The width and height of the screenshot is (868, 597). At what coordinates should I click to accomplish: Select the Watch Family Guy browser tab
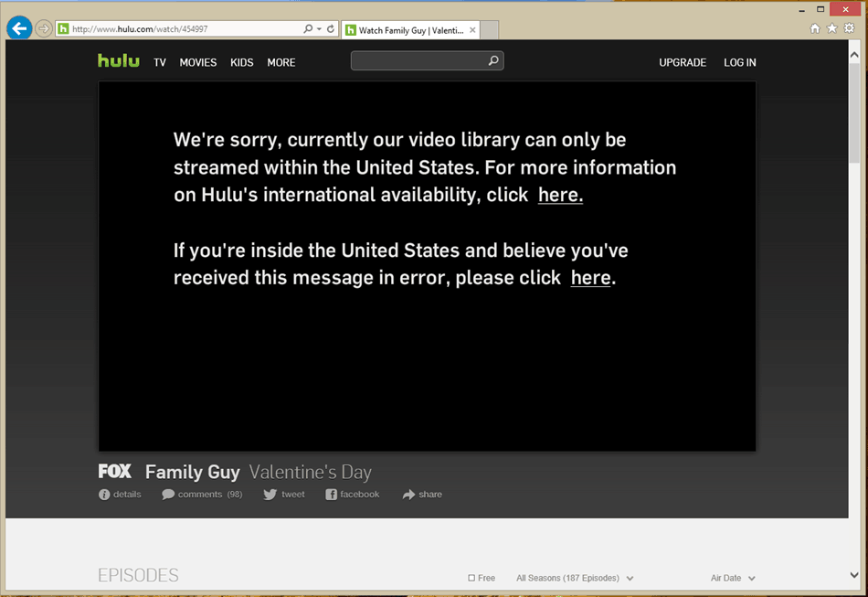click(x=410, y=30)
